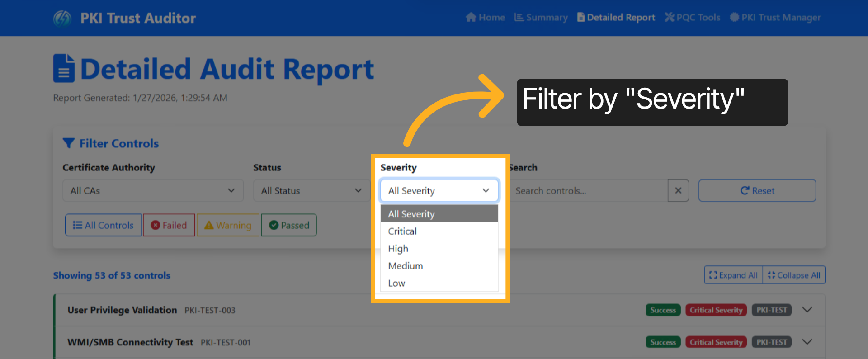Click Critical Severity badge on WMI/SMB Connectivity Test
The width and height of the screenshot is (868, 359).
(x=716, y=342)
